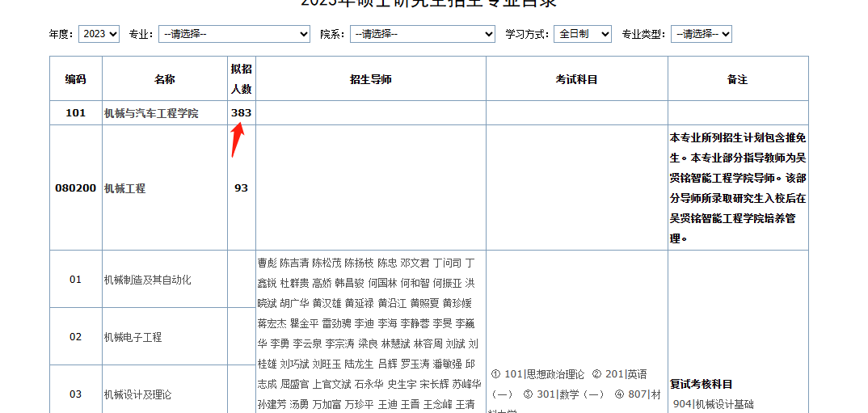This screenshot has width=868, height=413.
Task: Click the 考试科目 column header
Action: (x=576, y=79)
